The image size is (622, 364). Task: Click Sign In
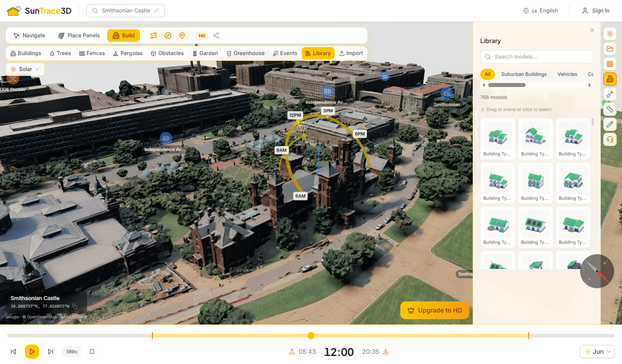pos(596,11)
